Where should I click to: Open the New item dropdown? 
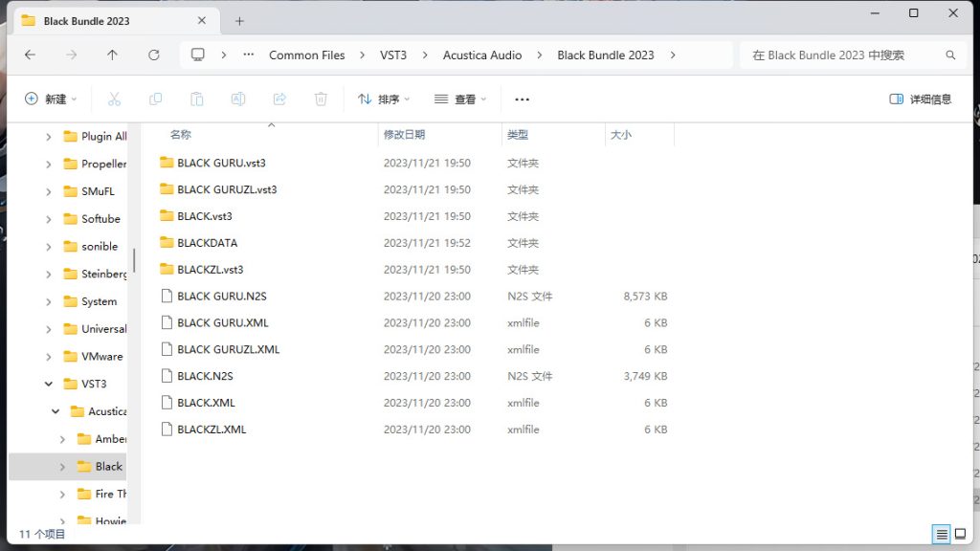51,99
